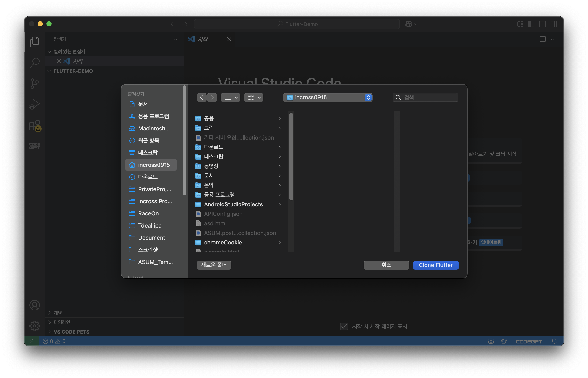The image size is (588, 378).
Task: Click the Copilot icon in title bar
Action: pos(409,24)
